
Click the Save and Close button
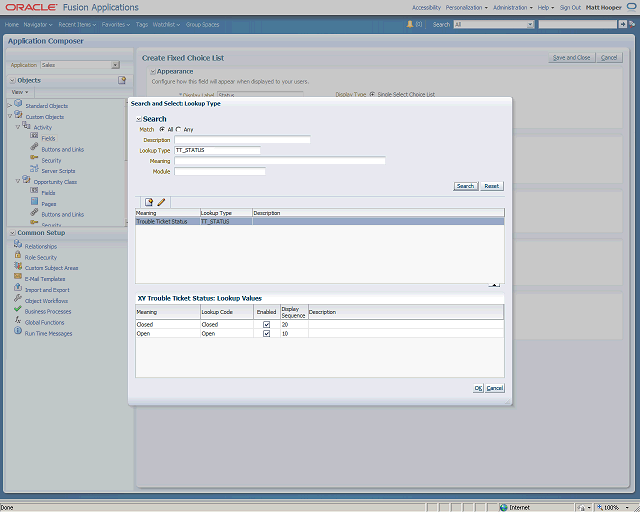point(571,58)
